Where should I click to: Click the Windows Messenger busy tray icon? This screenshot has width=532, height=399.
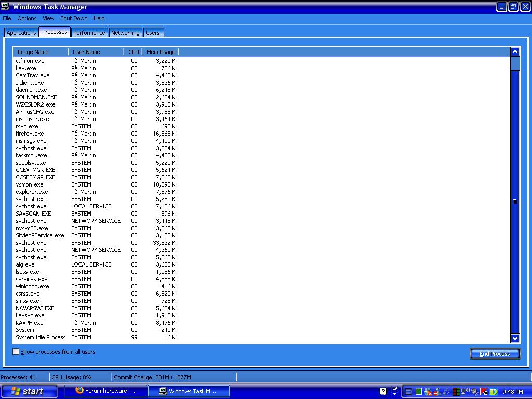[437, 392]
